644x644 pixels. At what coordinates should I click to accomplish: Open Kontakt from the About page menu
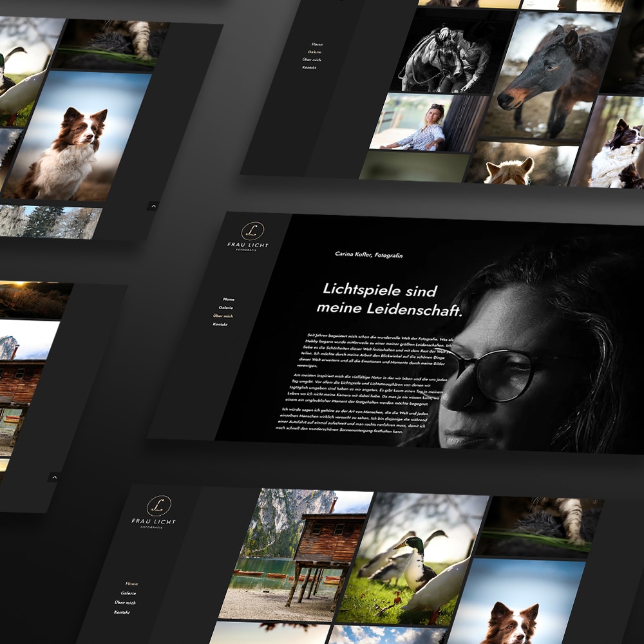tap(220, 325)
